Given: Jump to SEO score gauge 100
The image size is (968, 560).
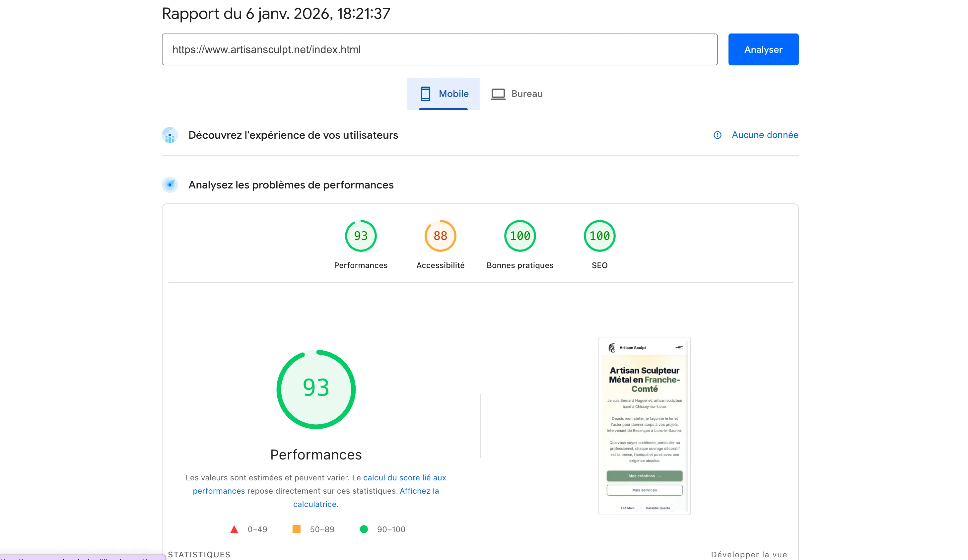Looking at the screenshot, I should (x=599, y=236).
